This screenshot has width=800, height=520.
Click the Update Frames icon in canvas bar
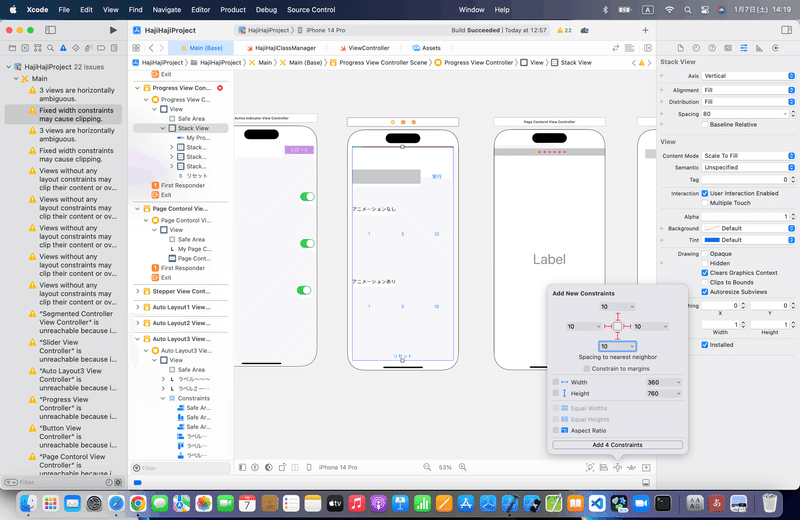[x=590, y=467]
